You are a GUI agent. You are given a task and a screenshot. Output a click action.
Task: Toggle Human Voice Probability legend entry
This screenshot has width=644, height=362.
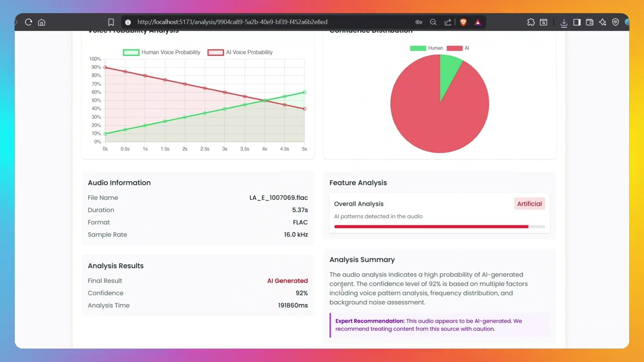pyautogui.click(x=162, y=52)
